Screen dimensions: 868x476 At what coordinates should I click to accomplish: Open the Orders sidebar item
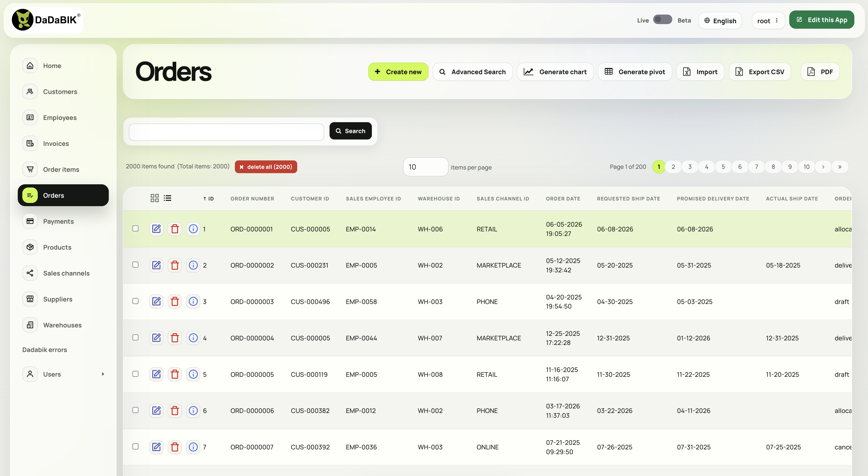(x=63, y=195)
